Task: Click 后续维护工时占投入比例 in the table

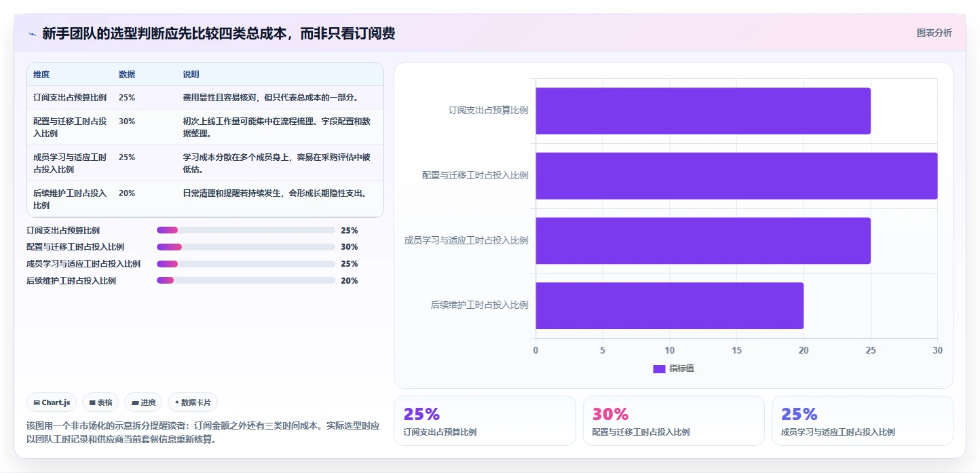Action: [70, 200]
